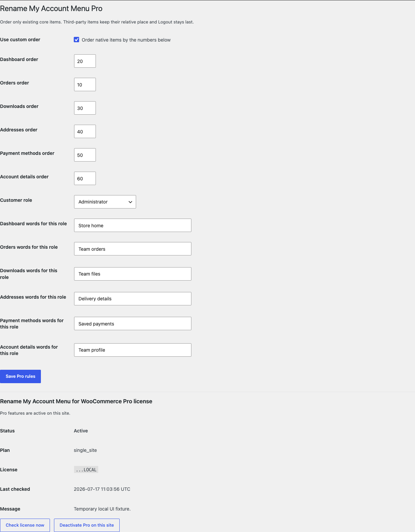The image size is (415, 532).
Task: Click the Orders order number field
Action: point(85,84)
